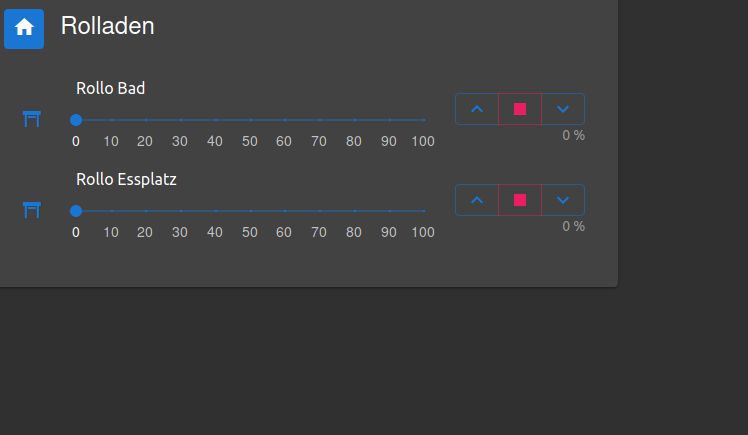Click the Rollo Essplatz shutter icon
This screenshot has height=435, width=748.
click(x=32, y=210)
